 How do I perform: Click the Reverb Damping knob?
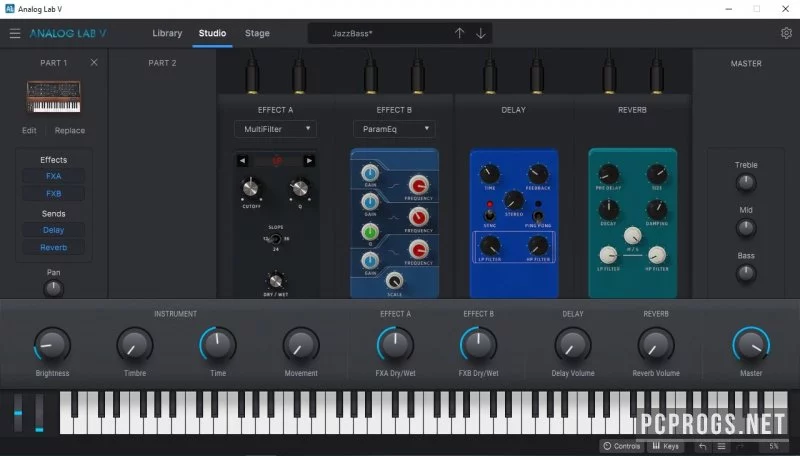click(x=657, y=210)
